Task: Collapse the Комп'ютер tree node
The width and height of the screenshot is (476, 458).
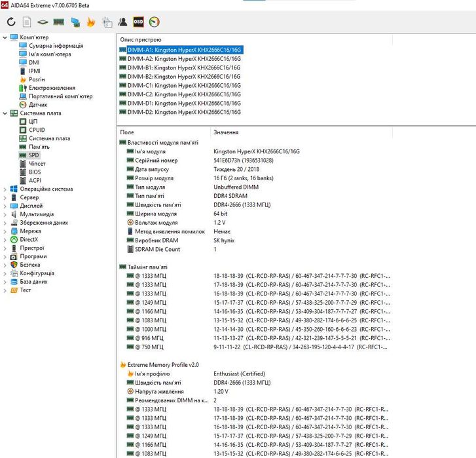Action: coord(5,37)
